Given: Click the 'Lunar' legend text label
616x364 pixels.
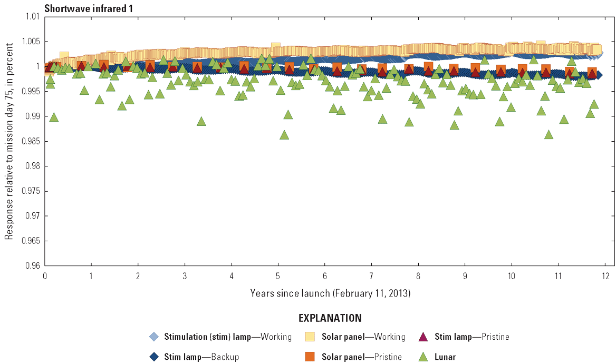Looking at the screenshot, I should coord(445,357).
